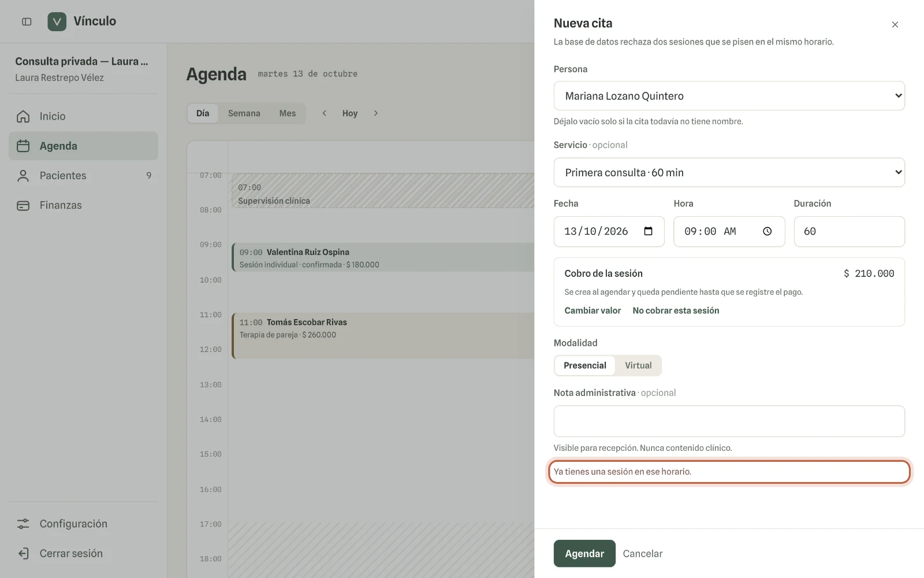This screenshot has width=924, height=578.
Task: Click Cerrar sesión in the sidebar
Action: (83, 553)
